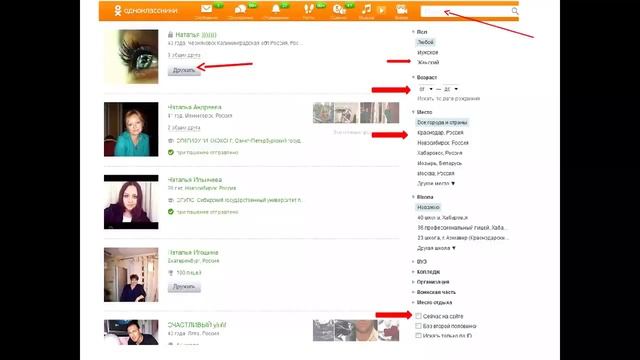
Task: Expand the 'Воинская часть' filter section
Action: (x=433, y=292)
